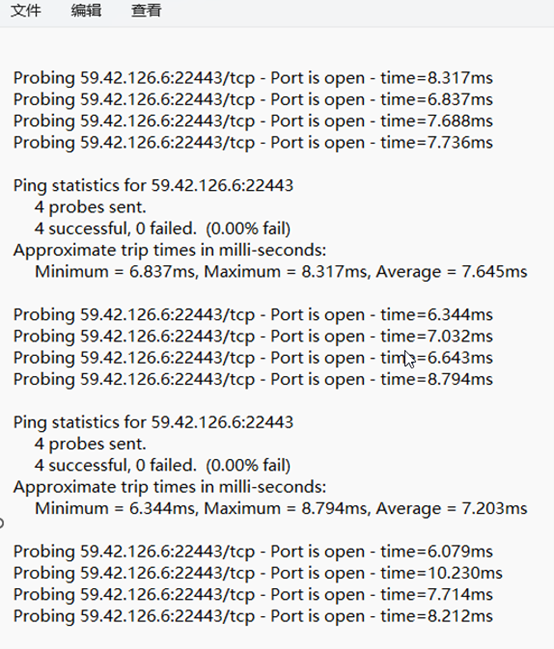Viewport: 554px width, 649px height.
Task: Click second '4 successful, 0 failed' line
Action: (x=162, y=466)
